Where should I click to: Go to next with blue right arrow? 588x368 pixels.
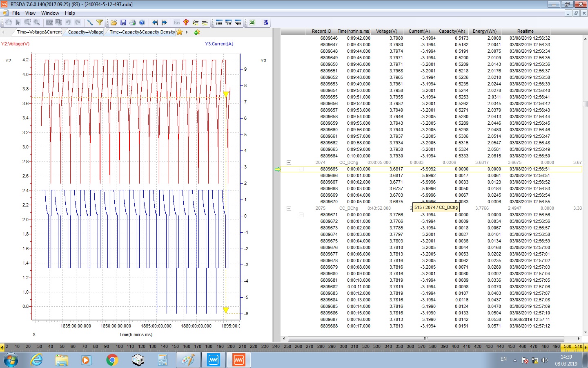tap(164, 22)
